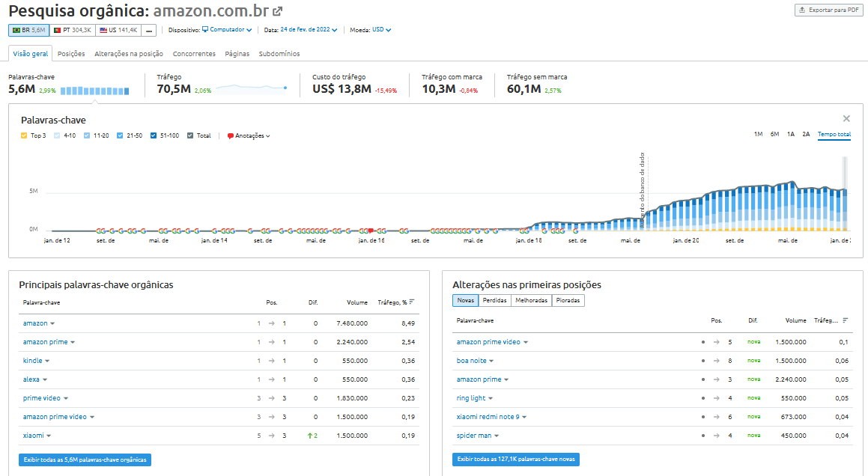Click the Exportar para PDF button
Viewport: 868px width, 476px height.
pos(828,10)
